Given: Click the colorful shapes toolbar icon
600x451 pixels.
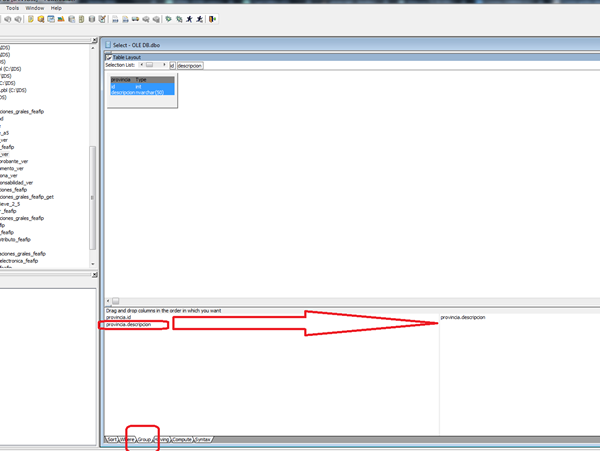Looking at the screenshot, I should tap(61, 19).
